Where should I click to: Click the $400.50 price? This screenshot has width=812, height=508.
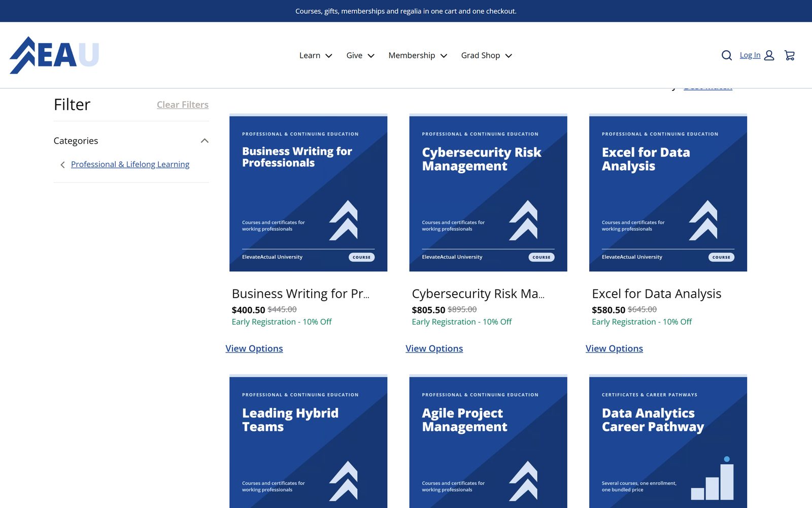248,310
